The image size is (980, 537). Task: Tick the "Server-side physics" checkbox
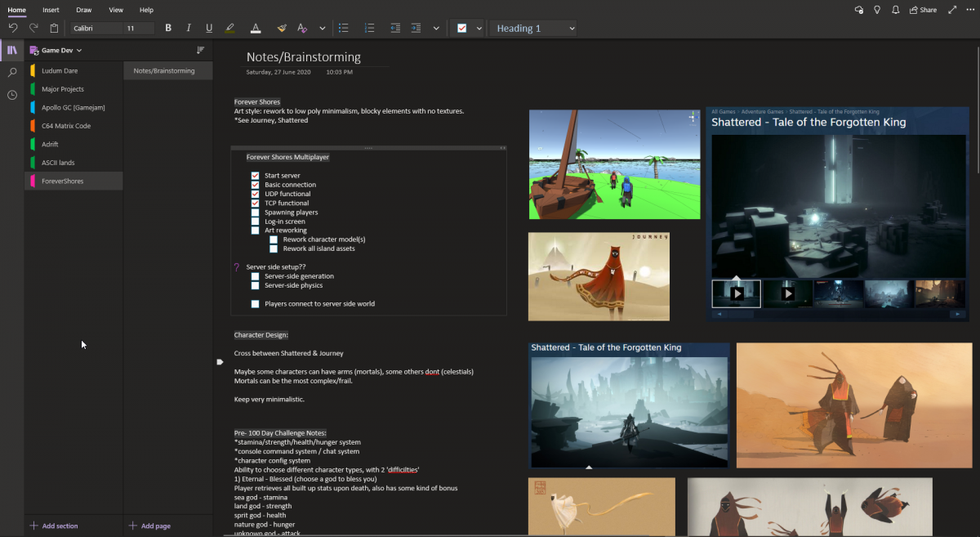[256, 285]
